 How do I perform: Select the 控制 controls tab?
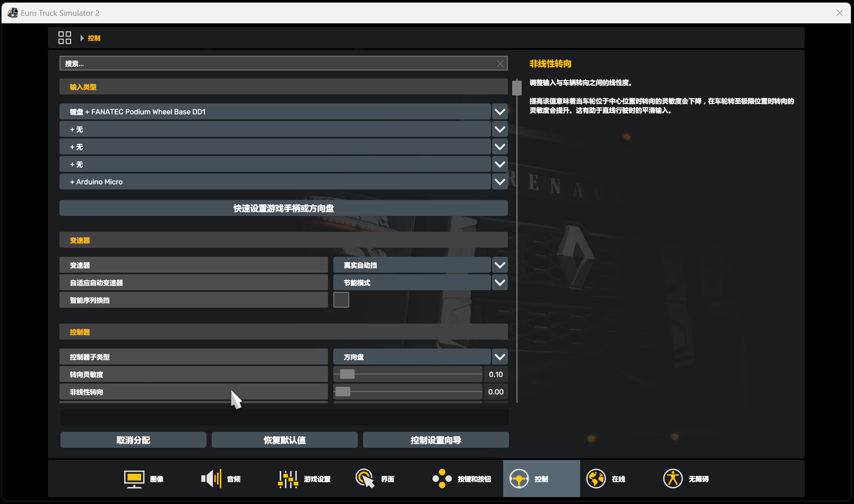click(541, 479)
